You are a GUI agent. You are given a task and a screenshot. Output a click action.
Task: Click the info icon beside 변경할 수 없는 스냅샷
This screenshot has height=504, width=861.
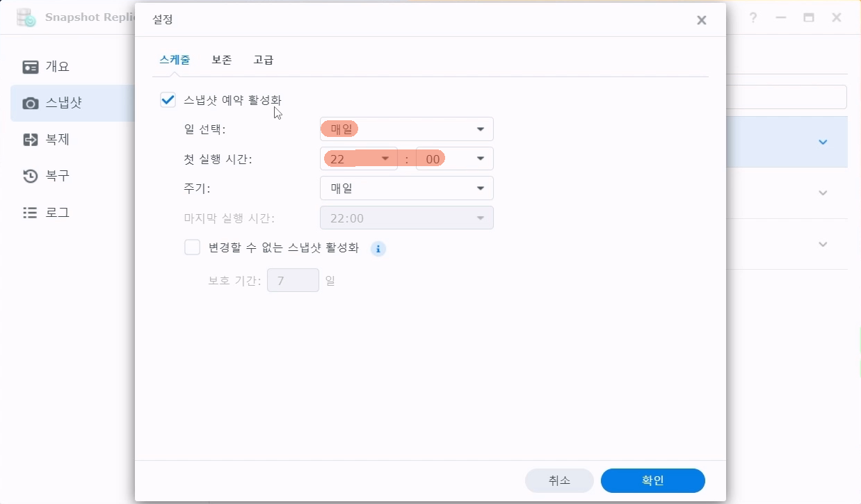378,248
